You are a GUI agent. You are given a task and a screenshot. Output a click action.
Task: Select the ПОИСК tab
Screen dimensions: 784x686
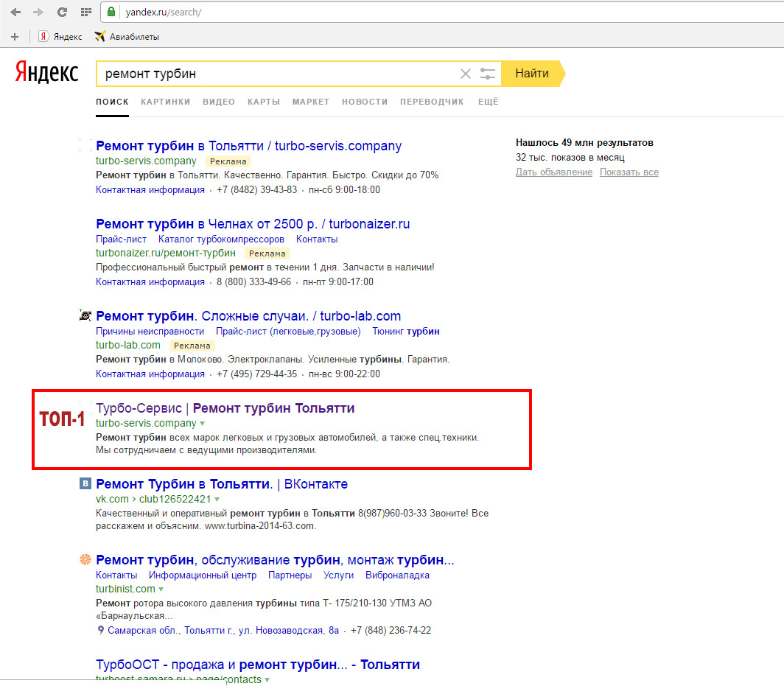click(x=112, y=102)
